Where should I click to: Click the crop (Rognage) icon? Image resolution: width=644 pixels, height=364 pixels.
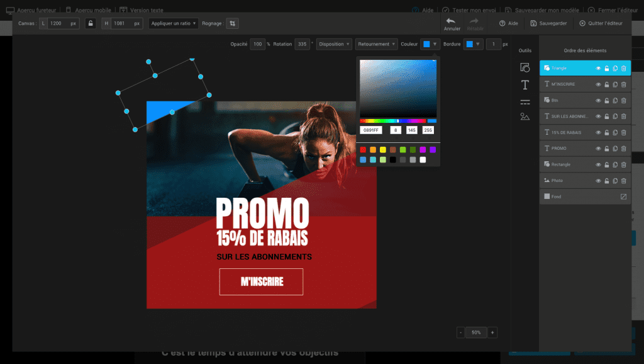233,23
